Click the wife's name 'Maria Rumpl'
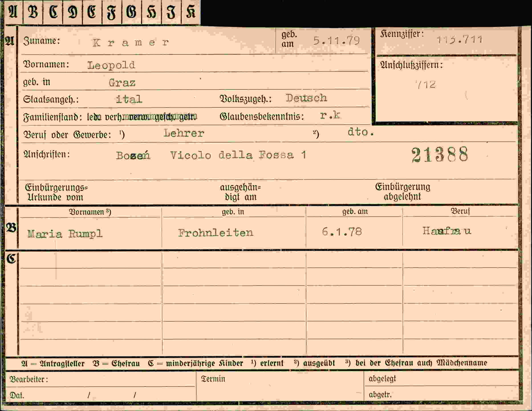This screenshot has height=411, width=532. point(65,234)
